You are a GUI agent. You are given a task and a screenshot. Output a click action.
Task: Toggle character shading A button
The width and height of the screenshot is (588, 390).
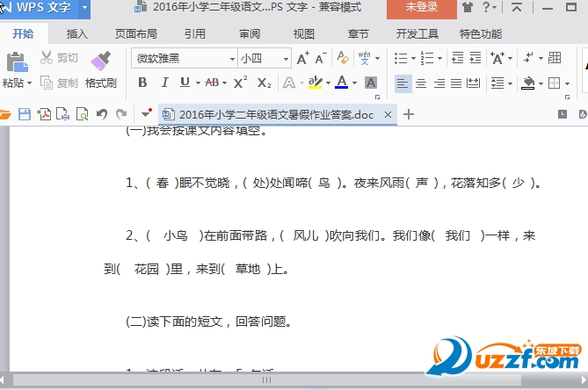coord(371,83)
